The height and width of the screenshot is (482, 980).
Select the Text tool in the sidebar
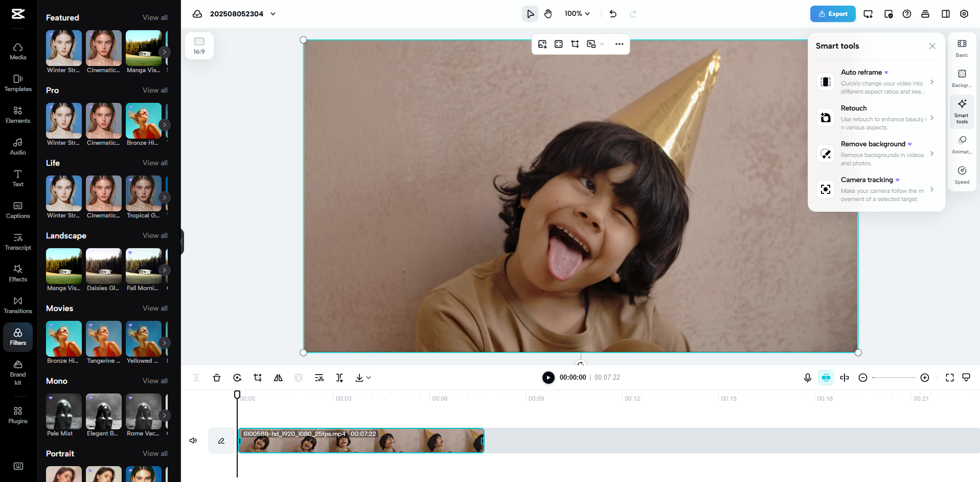[x=17, y=178]
